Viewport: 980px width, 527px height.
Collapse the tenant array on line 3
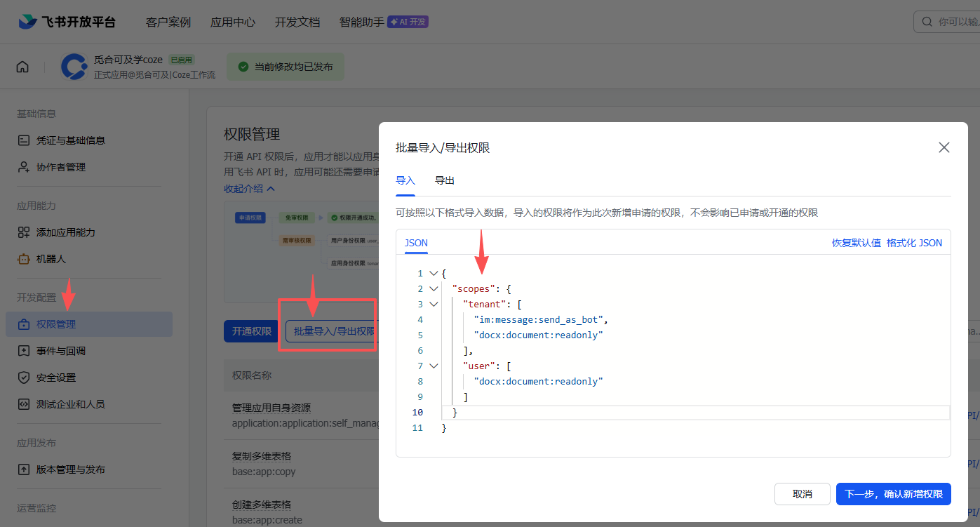tap(433, 304)
